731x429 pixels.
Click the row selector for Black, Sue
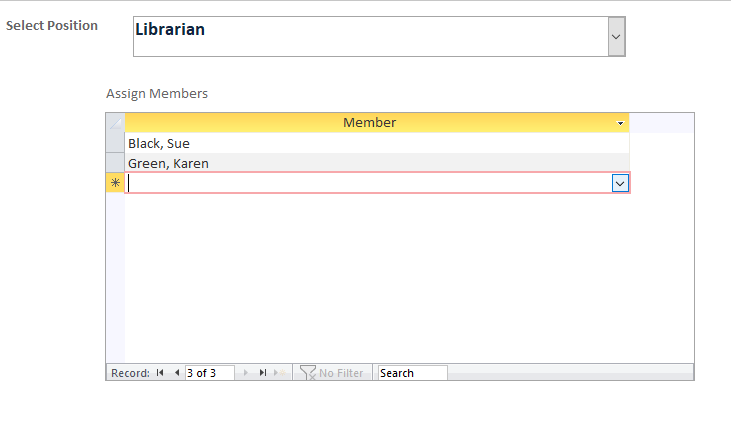[x=115, y=143]
